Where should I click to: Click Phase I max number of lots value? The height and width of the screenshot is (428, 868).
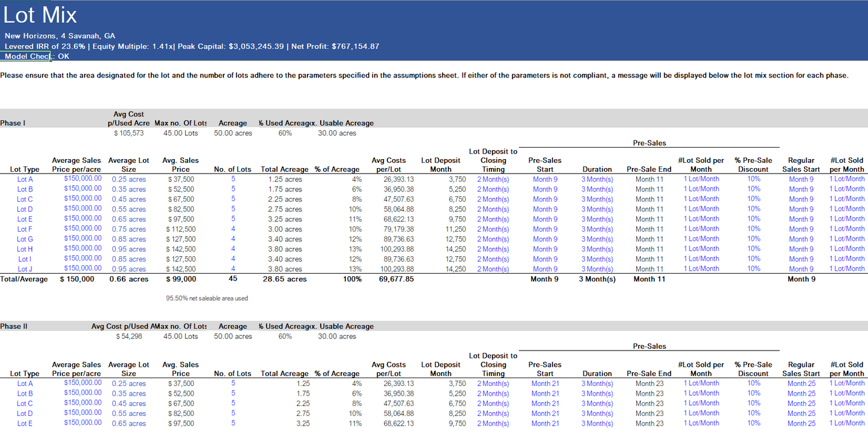[x=180, y=133]
